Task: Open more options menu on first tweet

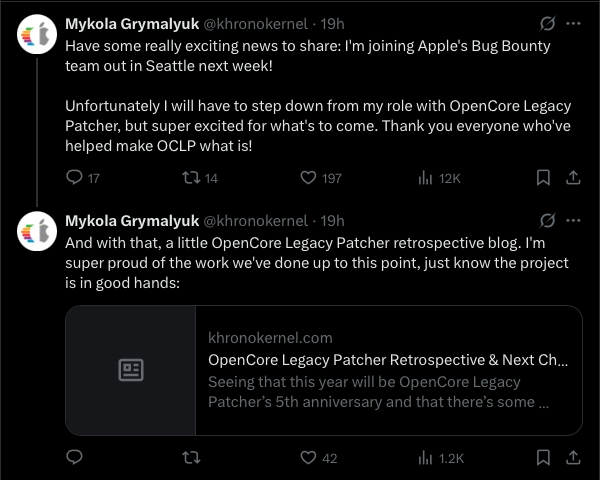Action: pyautogui.click(x=573, y=22)
